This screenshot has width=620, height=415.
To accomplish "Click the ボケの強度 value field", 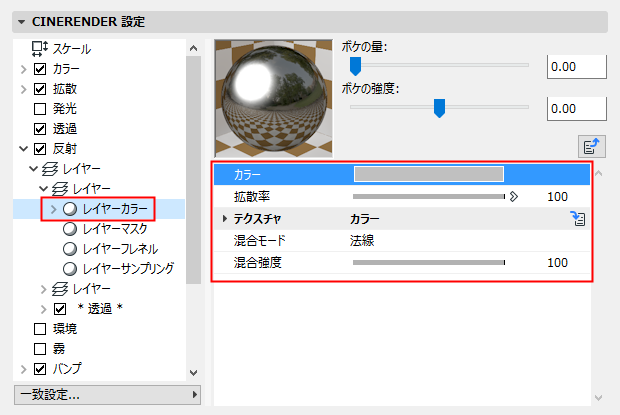I will coord(577,109).
